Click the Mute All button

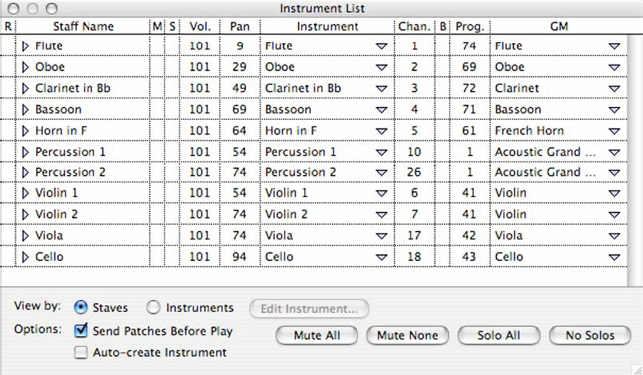pyautogui.click(x=317, y=336)
